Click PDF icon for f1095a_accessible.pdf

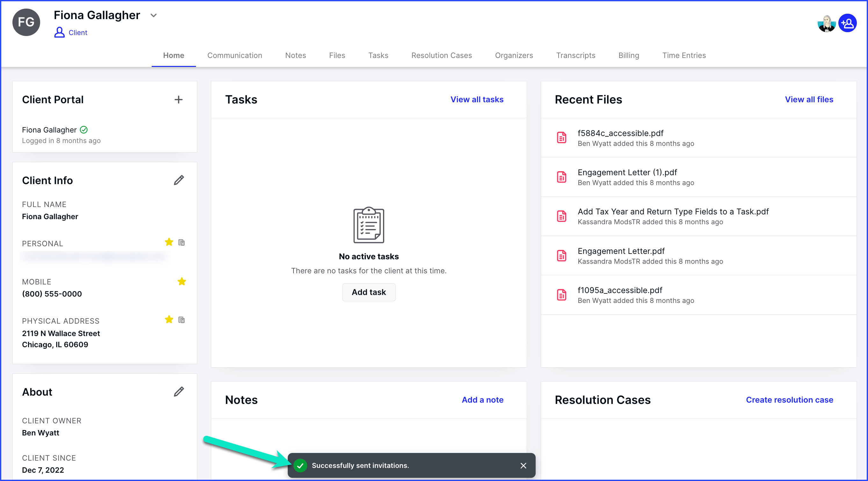pyautogui.click(x=562, y=295)
